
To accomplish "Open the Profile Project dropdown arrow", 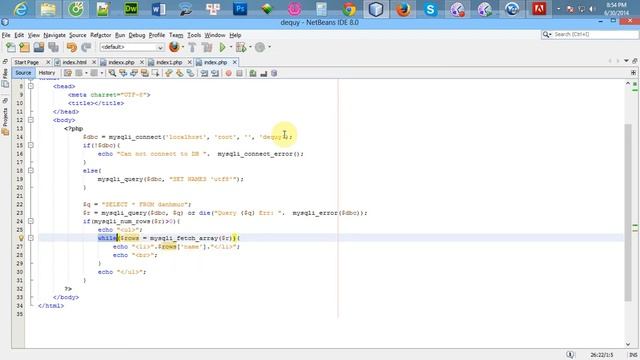I will [x=269, y=47].
